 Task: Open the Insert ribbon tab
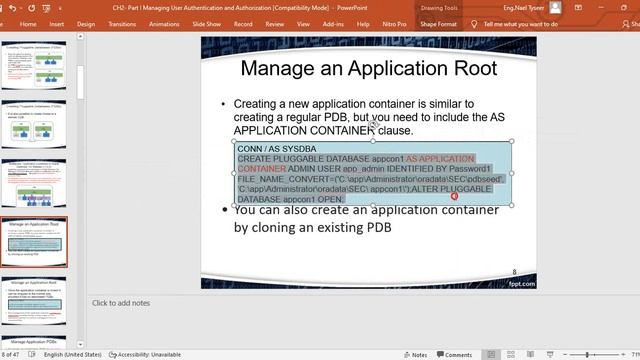56,24
